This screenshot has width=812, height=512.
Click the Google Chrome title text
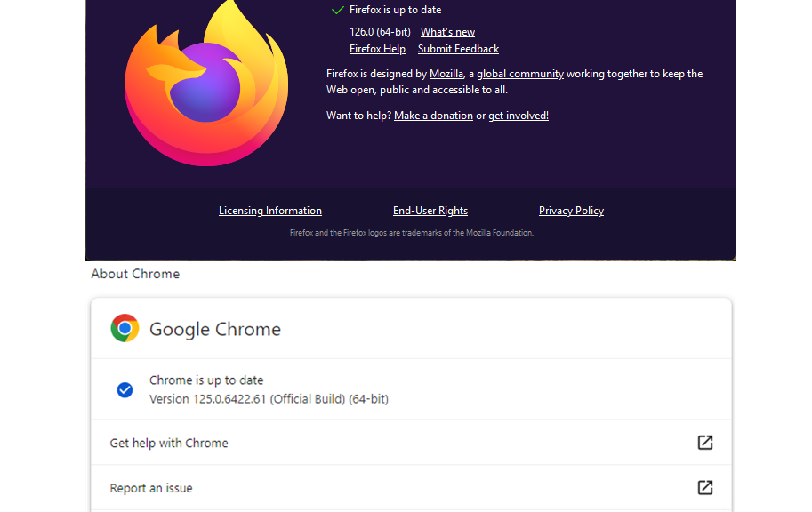click(215, 329)
